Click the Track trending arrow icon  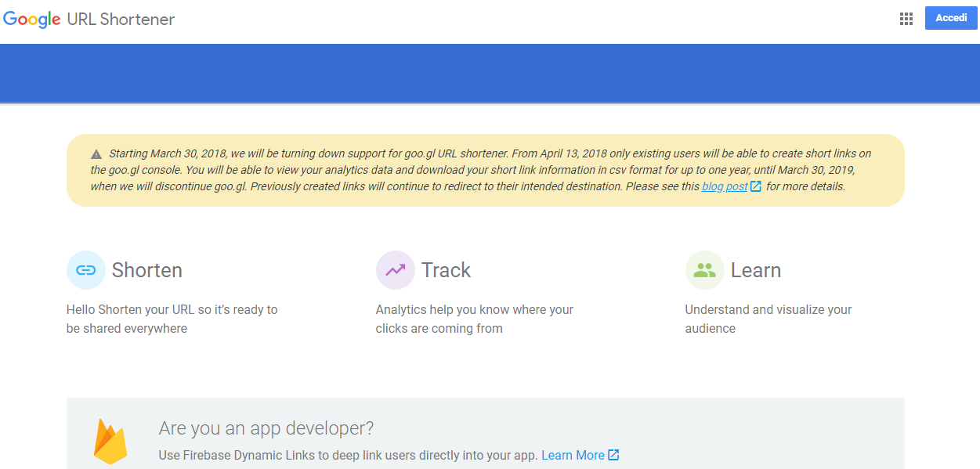396,270
